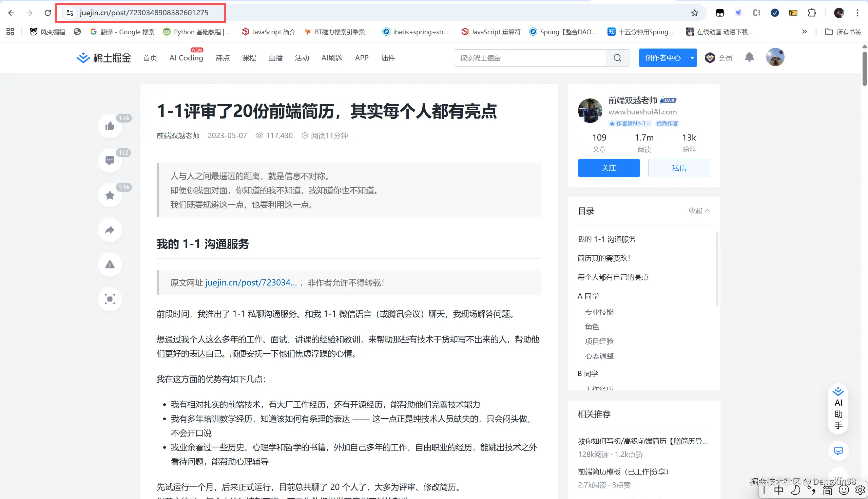This screenshot has width=868, height=499.
Task: Expand hidden bookmarks with the chevron
Action: coord(804,32)
